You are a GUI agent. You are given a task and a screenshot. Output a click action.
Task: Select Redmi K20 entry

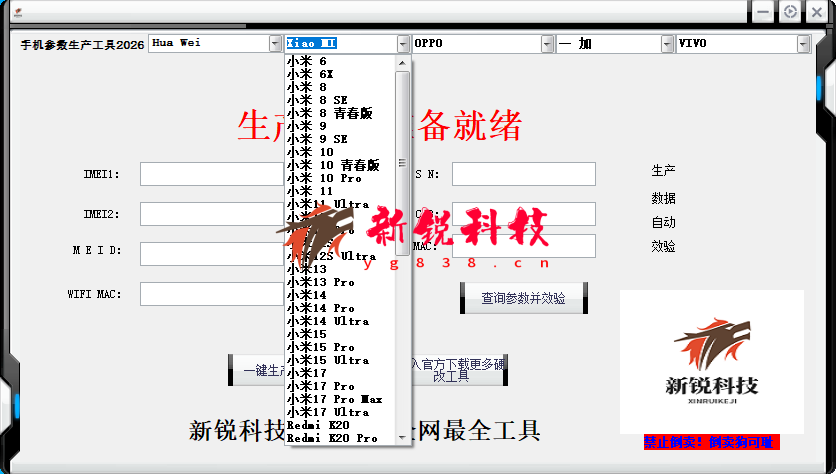pos(340,425)
